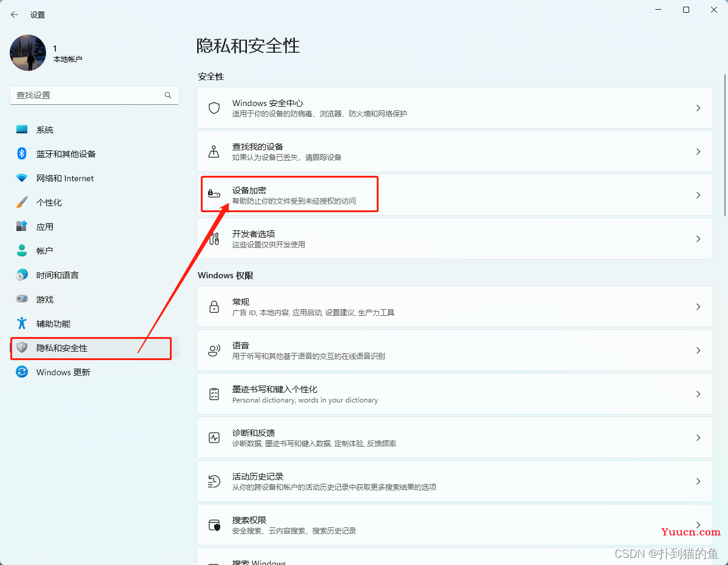Expand 墨迹书写和键入个性化 via its chevron
The image size is (728, 565).
(698, 394)
